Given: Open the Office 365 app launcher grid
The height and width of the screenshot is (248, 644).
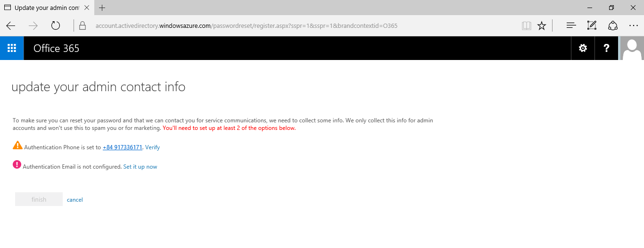Looking at the screenshot, I should [x=12, y=48].
